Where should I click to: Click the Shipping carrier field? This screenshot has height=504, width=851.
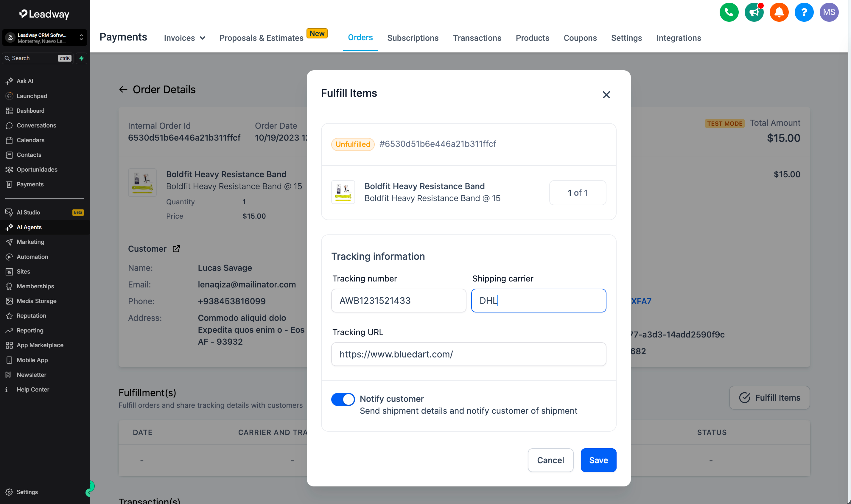pos(538,301)
